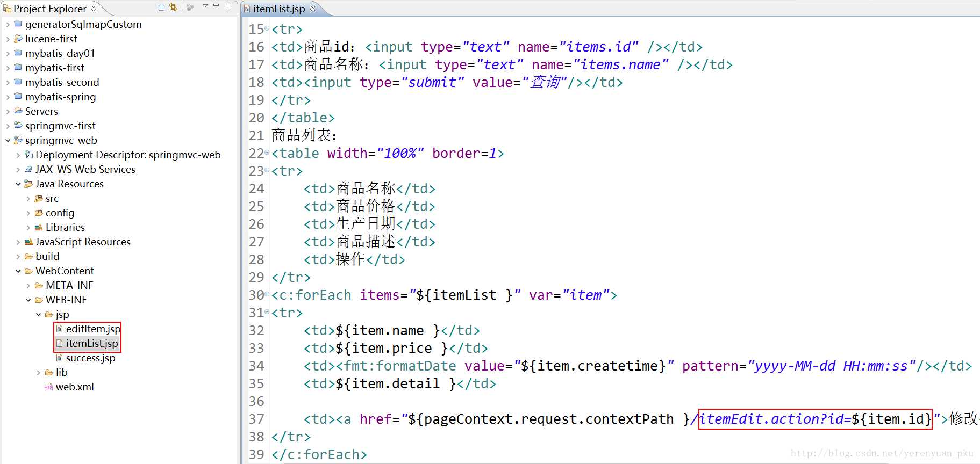
Task: Expand the generatorSqlmapCustom project
Action: click(x=8, y=25)
